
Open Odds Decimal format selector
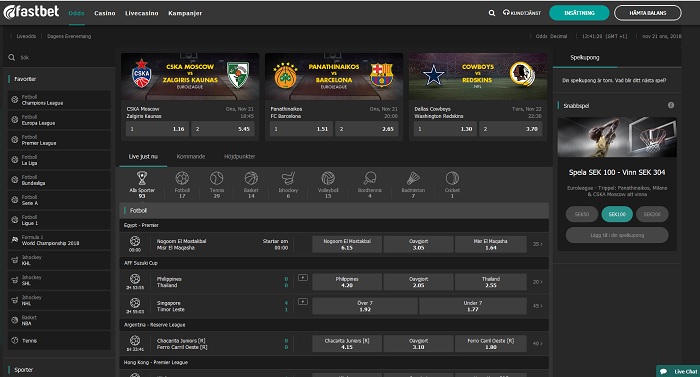(x=551, y=36)
